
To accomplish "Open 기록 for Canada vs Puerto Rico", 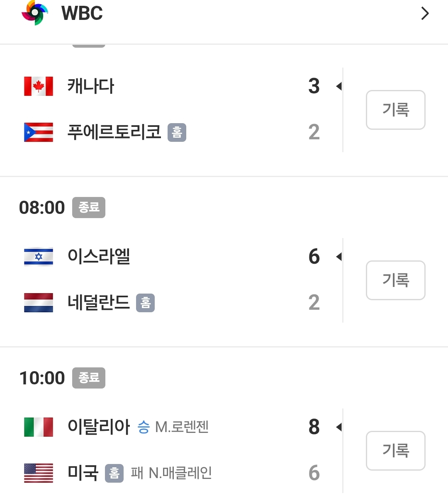I will [x=395, y=110].
